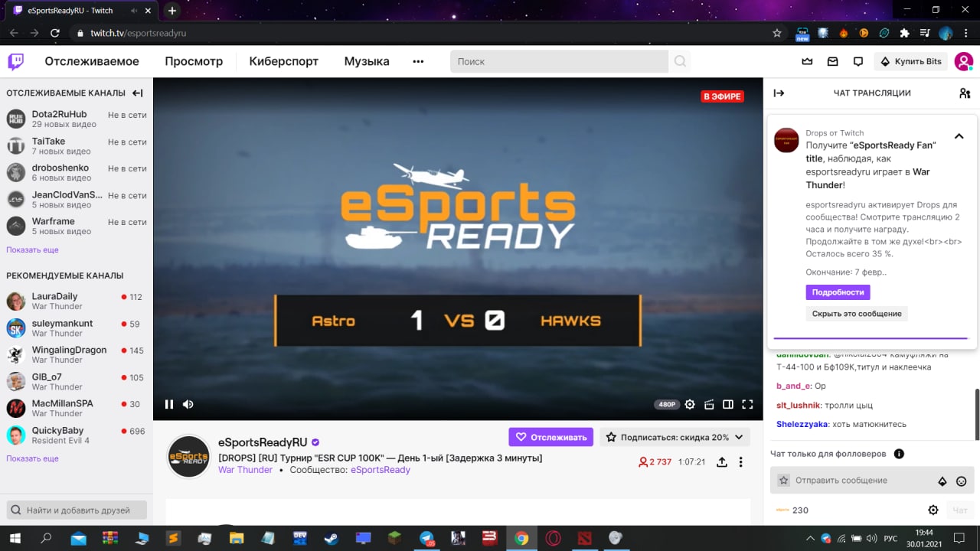Image resolution: width=980 pixels, height=551 pixels.
Task: Open channel points balance 230
Action: [x=792, y=510]
